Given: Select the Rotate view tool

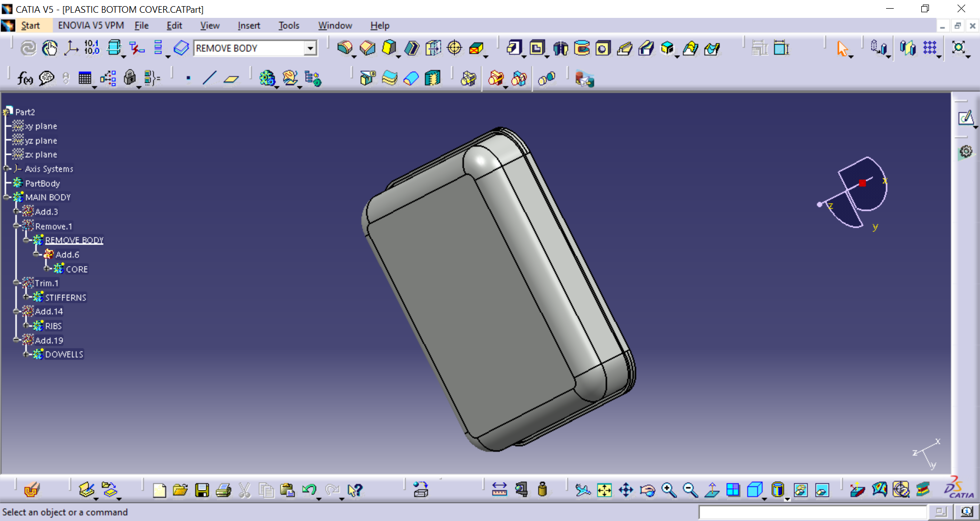Looking at the screenshot, I should pyautogui.click(x=647, y=490).
